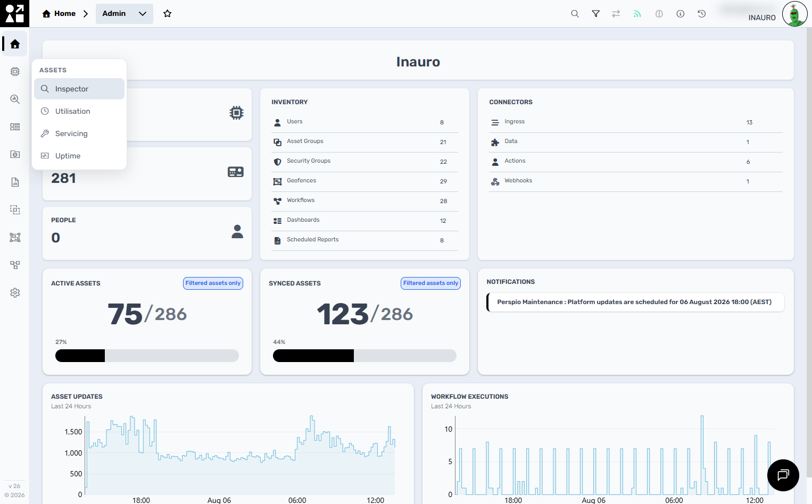Open the Actions connectors row
The height and width of the screenshot is (504, 812).
click(x=636, y=162)
